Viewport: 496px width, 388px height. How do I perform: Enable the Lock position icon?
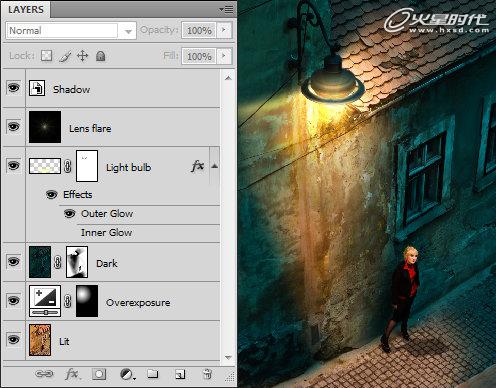[82, 56]
